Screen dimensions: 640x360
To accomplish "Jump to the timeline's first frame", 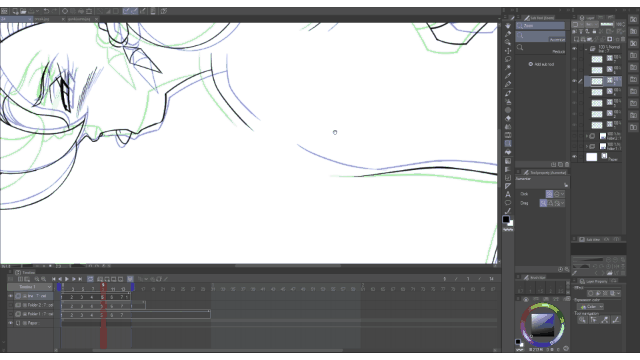I will (53, 279).
